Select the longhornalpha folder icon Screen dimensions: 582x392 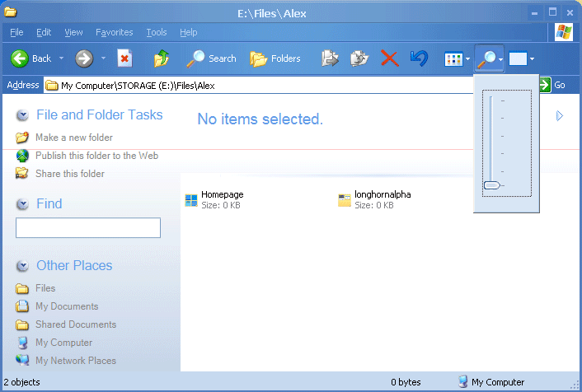pyautogui.click(x=345, y=200)
